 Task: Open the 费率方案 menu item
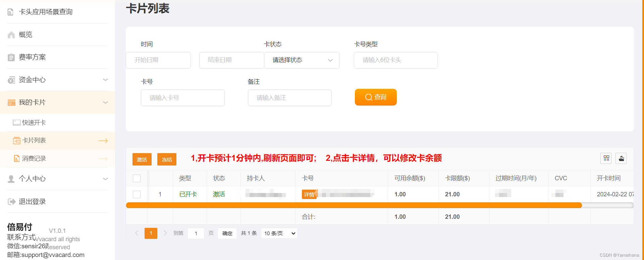pos(57,57)
